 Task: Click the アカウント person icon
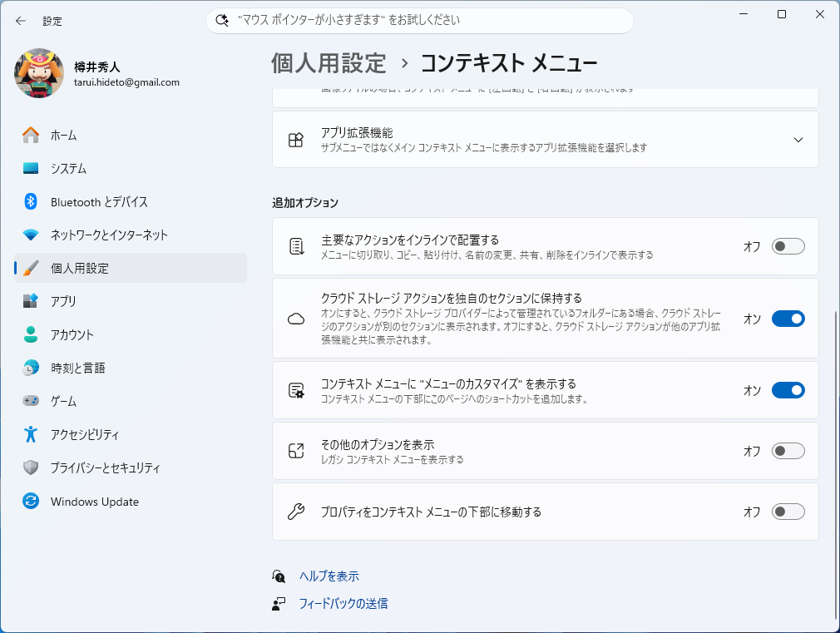click(31, 334)
